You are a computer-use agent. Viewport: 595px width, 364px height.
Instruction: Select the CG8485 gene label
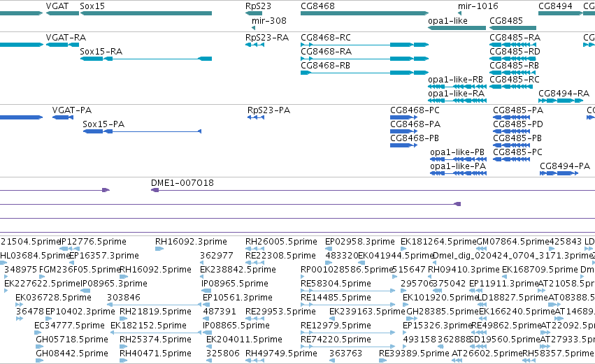pyautogui.click(x=506, y=20)
